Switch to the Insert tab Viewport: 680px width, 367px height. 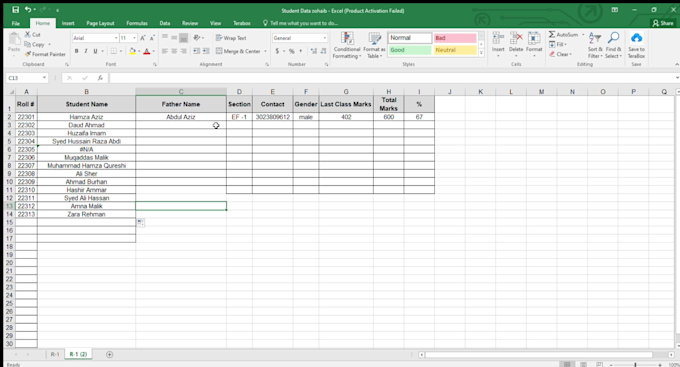pos(68,23)
